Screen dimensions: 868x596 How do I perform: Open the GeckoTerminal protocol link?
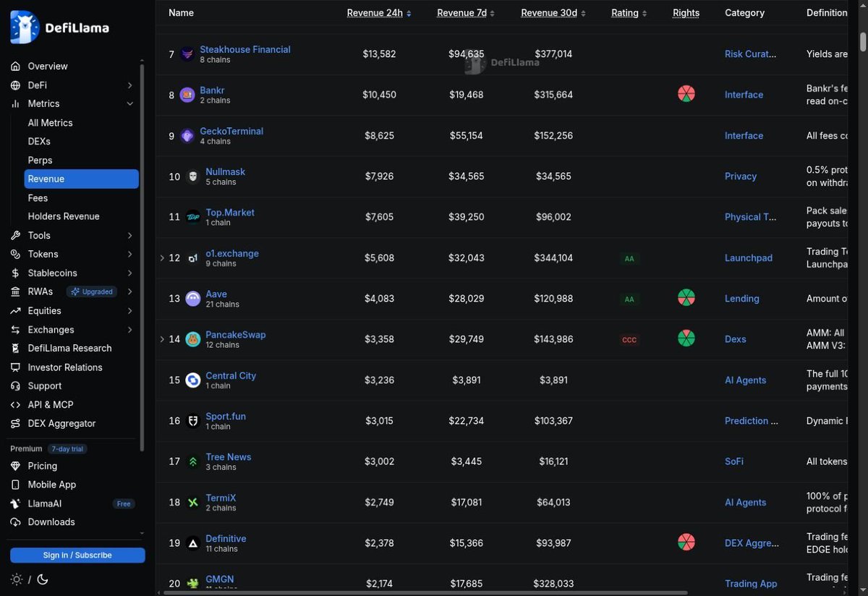231,131
